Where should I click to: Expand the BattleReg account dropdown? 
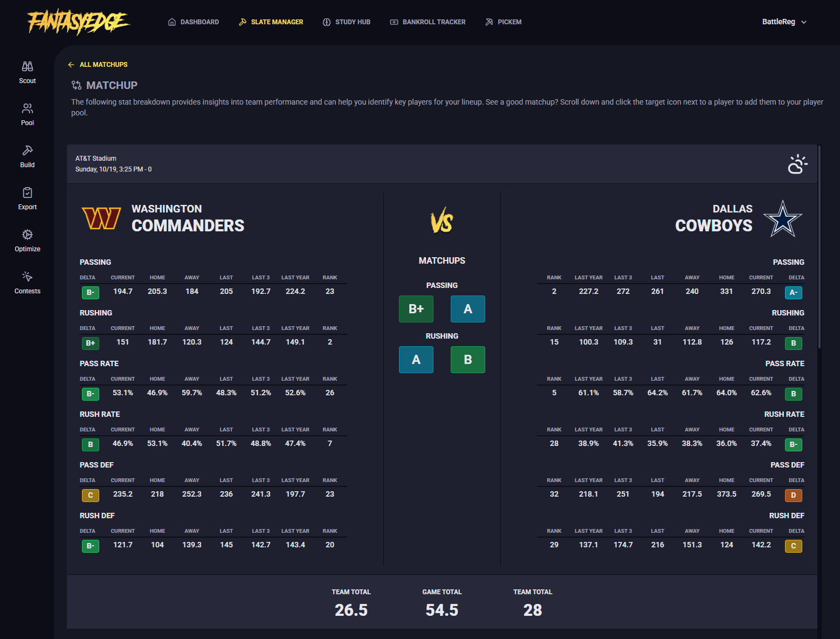pos(784,22)
